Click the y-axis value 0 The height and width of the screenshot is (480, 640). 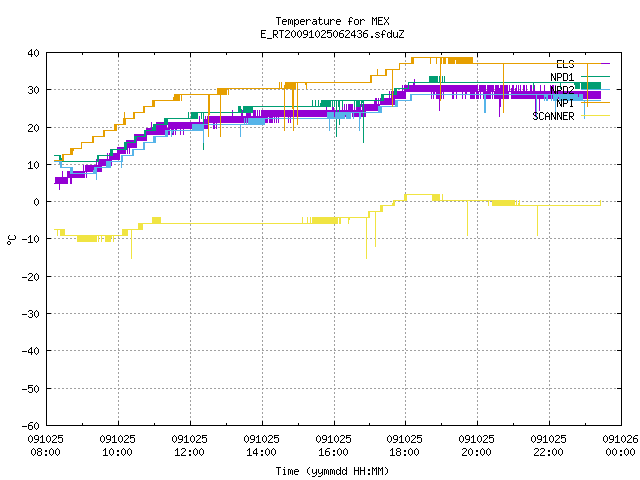point(37,202)
